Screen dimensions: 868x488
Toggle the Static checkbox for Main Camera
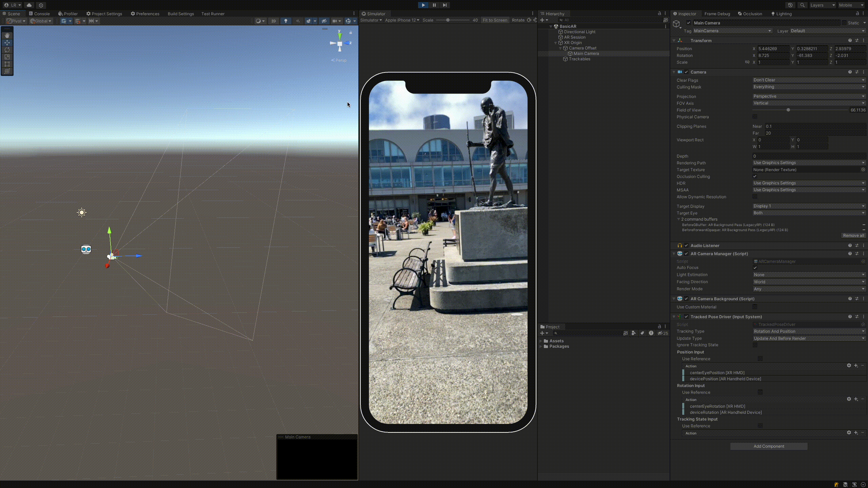tap(844, 23)
